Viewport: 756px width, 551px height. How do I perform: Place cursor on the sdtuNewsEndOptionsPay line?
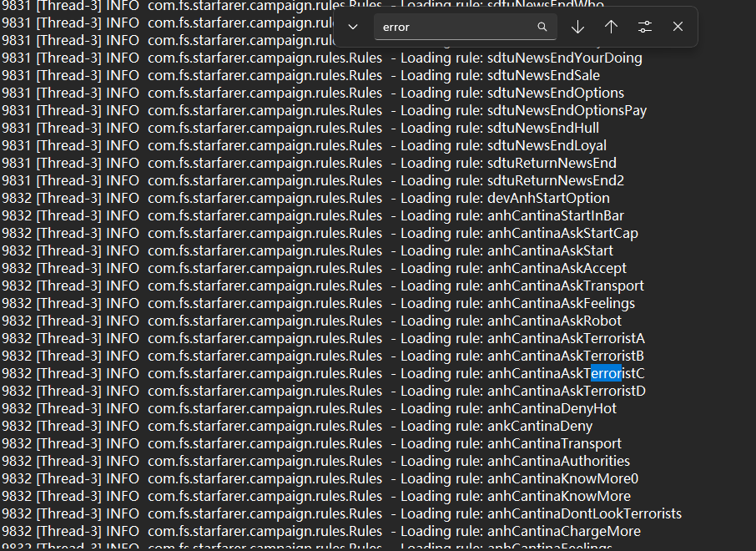click(567, 110)
